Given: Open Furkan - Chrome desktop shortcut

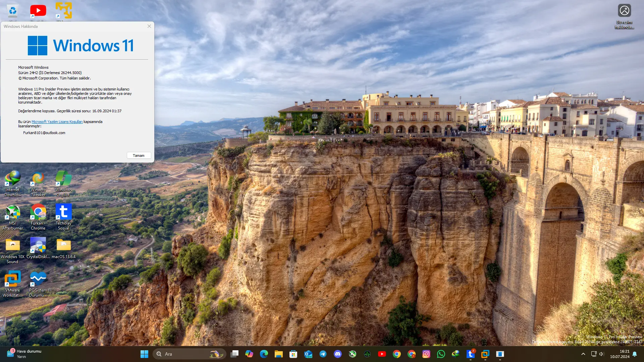Looking at the screenshot, I should tap(38, 217).
